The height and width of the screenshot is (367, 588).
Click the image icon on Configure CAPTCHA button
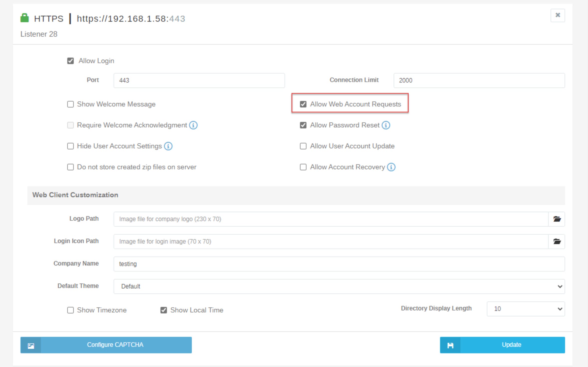pos(31,345)
